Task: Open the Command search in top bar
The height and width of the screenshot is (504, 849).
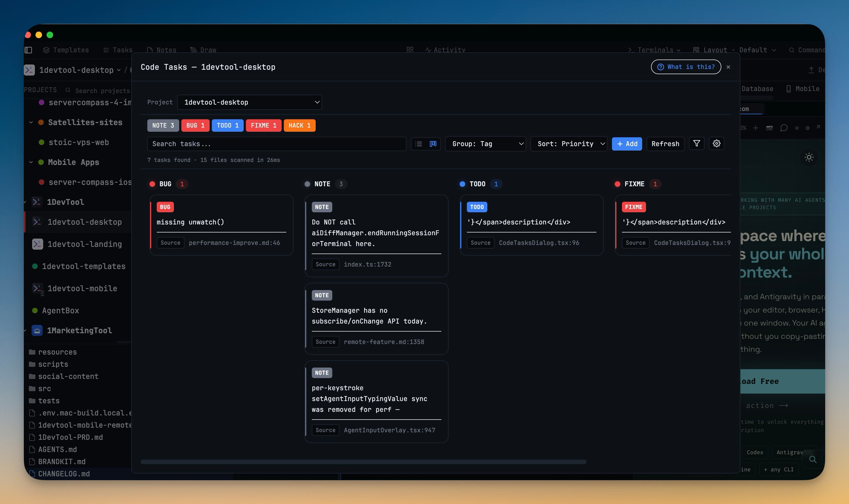Action: [x=807, y=50]
